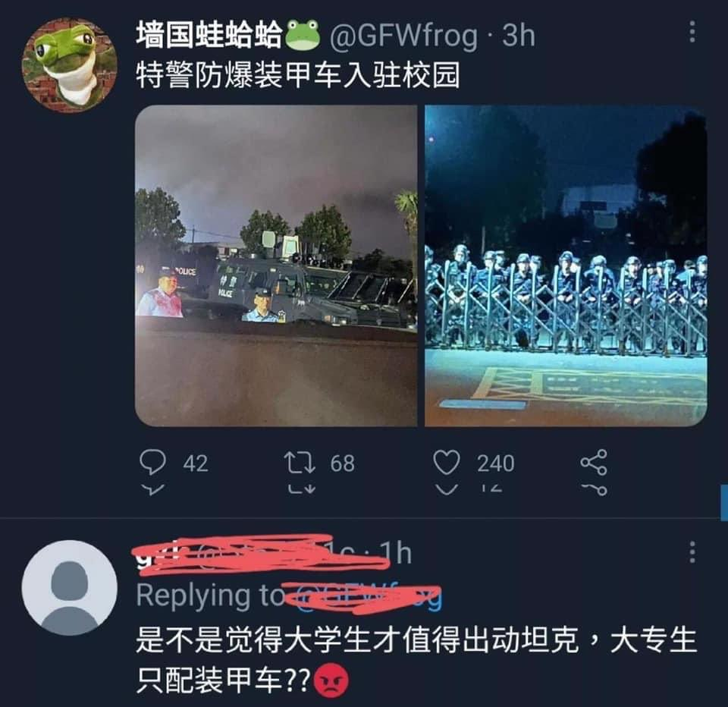Open the reply icon on GFWfrog's tweet
The image size is (728, 707).
(152, 462)
